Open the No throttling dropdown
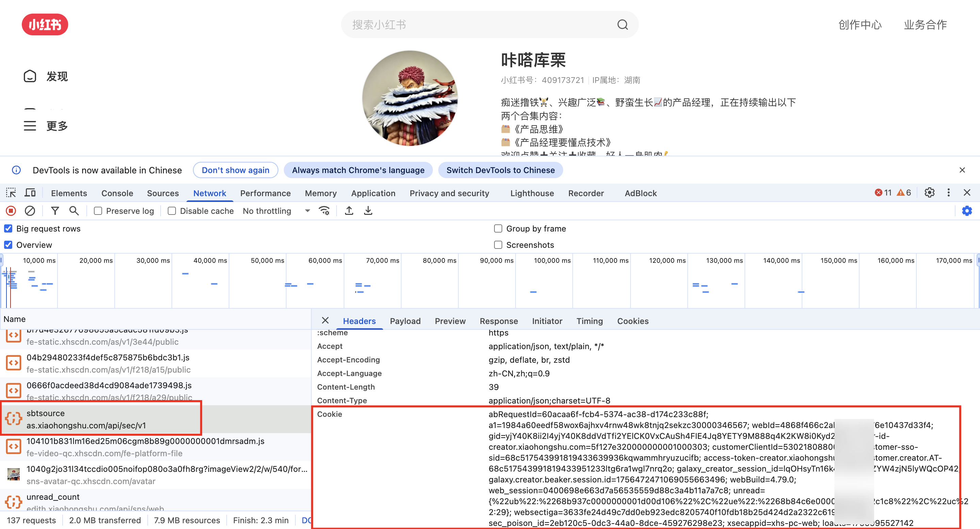 click(276, 210)
